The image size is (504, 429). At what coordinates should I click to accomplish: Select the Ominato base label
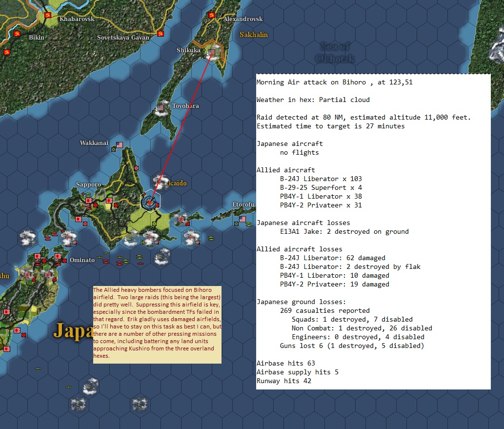tap(82, 260)
